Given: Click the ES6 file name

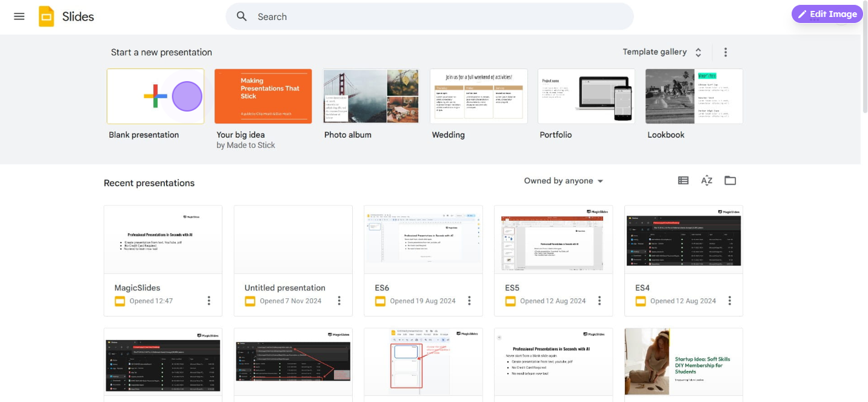Looking at the screenshot, I should pyautogui.click(x=382, y=287).
